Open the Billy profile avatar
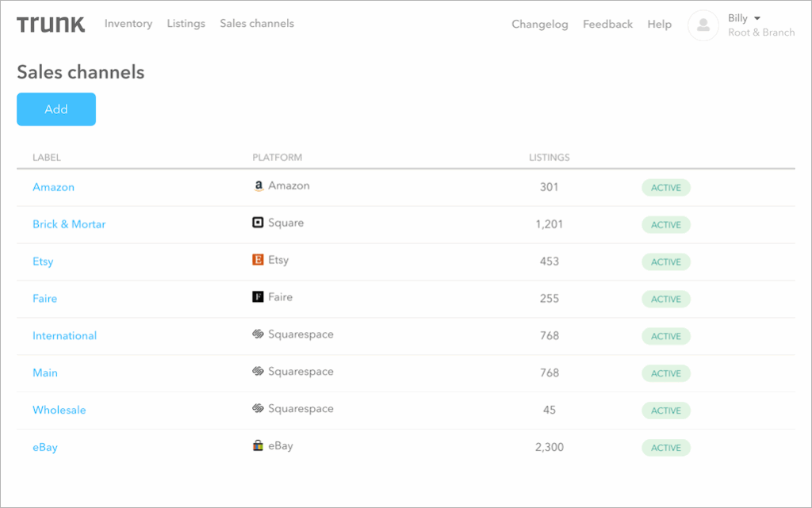812x508 pixels. coord(703,25)
